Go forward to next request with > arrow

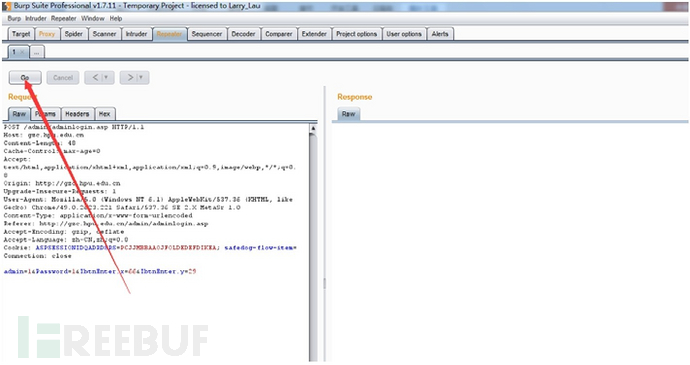click(x=130, y=77)
